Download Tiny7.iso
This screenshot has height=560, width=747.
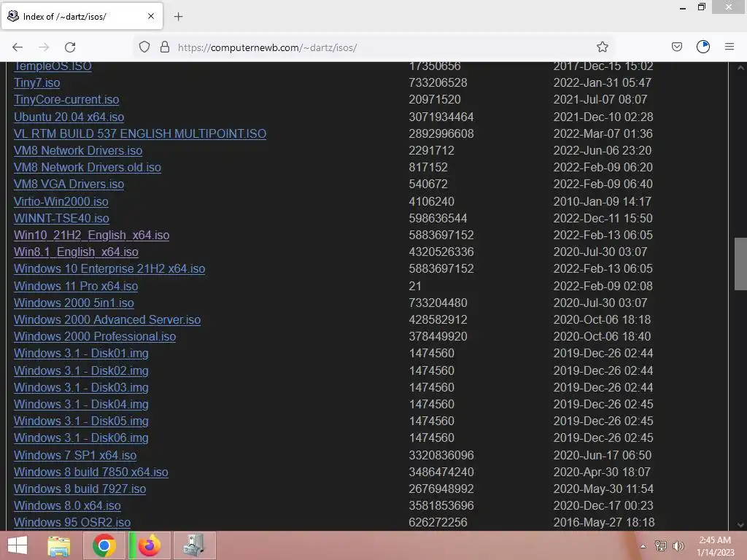click(x=36, y=83)
